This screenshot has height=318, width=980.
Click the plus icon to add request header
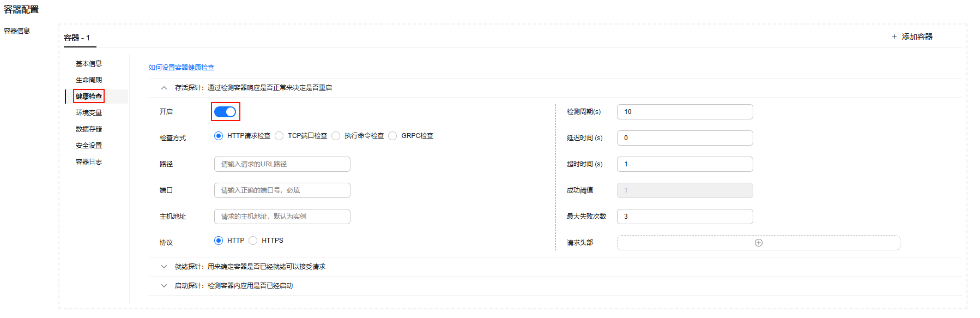(758, 243)
